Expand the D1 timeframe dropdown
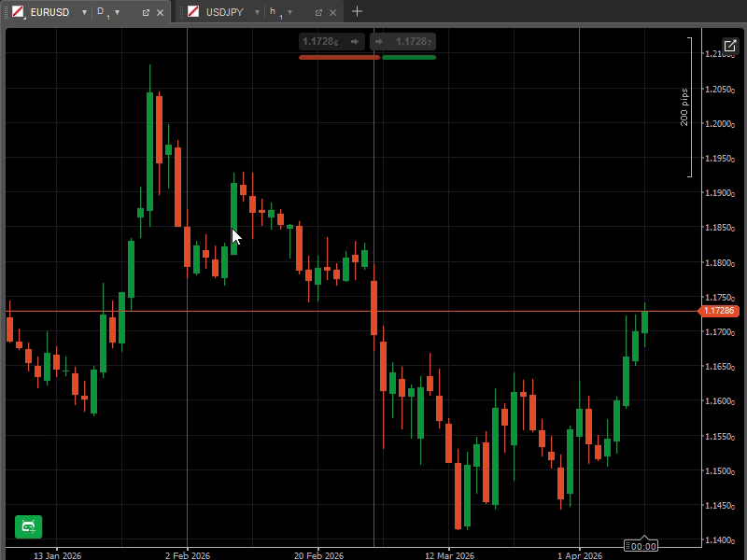Image resolution: width=747 pixels, height=560 pixels. (x=117, y=12)
